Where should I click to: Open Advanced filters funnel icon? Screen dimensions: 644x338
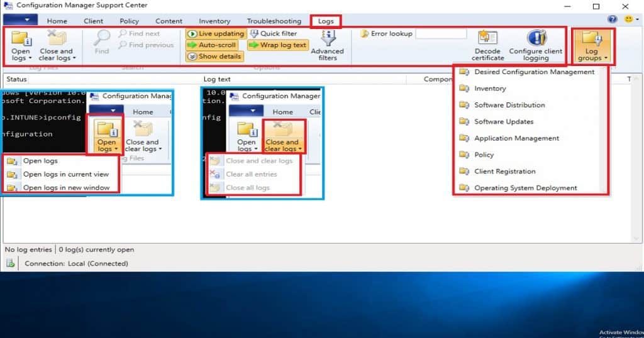coord(328,38)
